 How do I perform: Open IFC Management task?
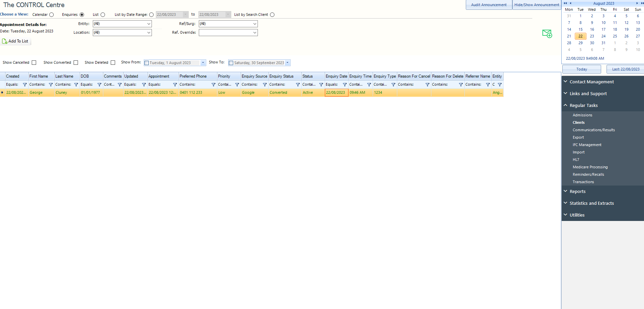point(587,145)
